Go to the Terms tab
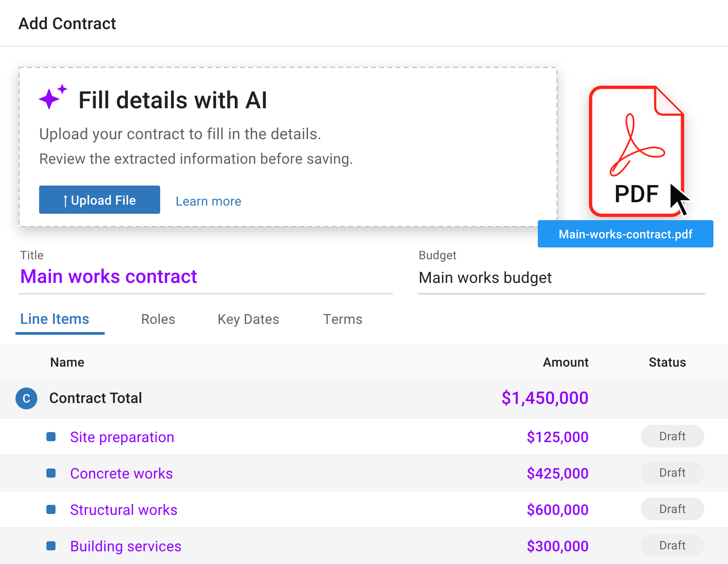This screenshot has height=564, width=728. [x=343, y=319]
